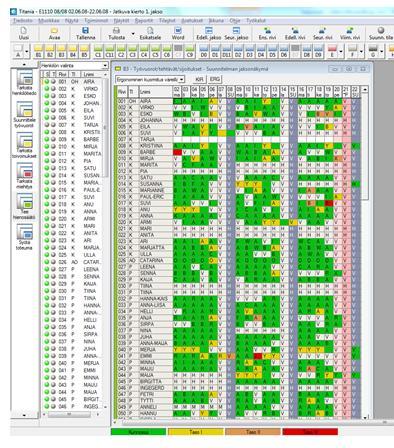Toggle the grey status dot for row 007 TARJA
This screenshot has height=448, width=394.
click(x=53, y=125)
